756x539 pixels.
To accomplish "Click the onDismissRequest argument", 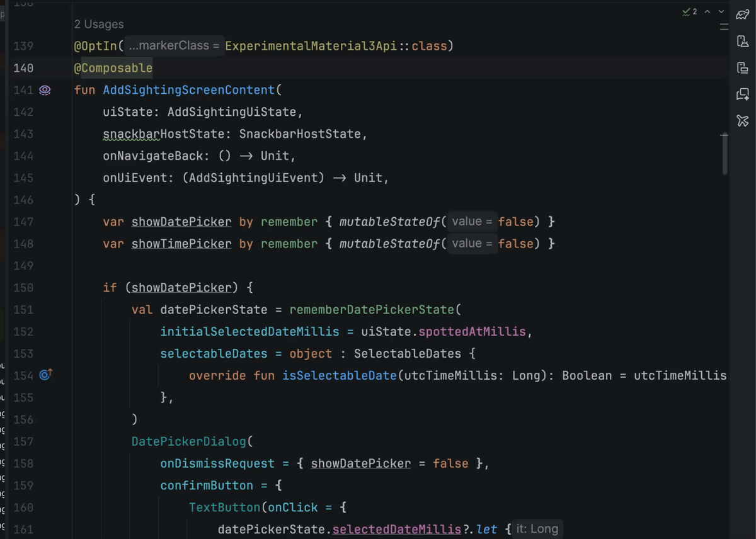I will tap(217, 463).
